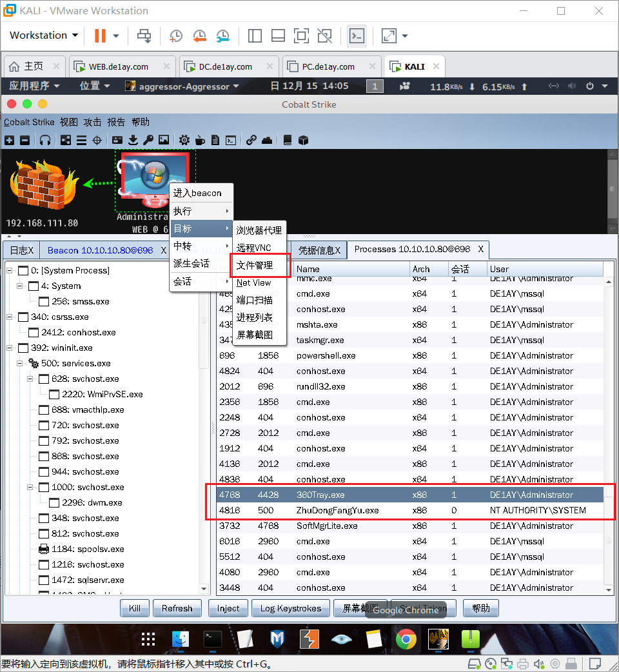Open the 报告 menu

pyautogui.click(x=116, y=122)
